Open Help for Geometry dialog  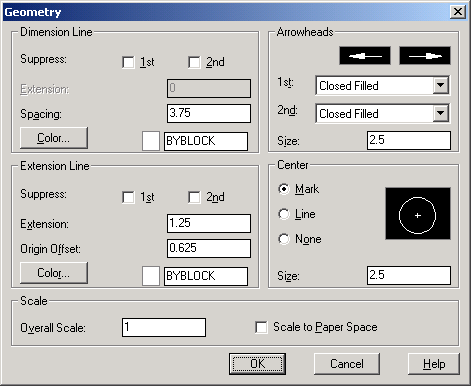point(434,364)
